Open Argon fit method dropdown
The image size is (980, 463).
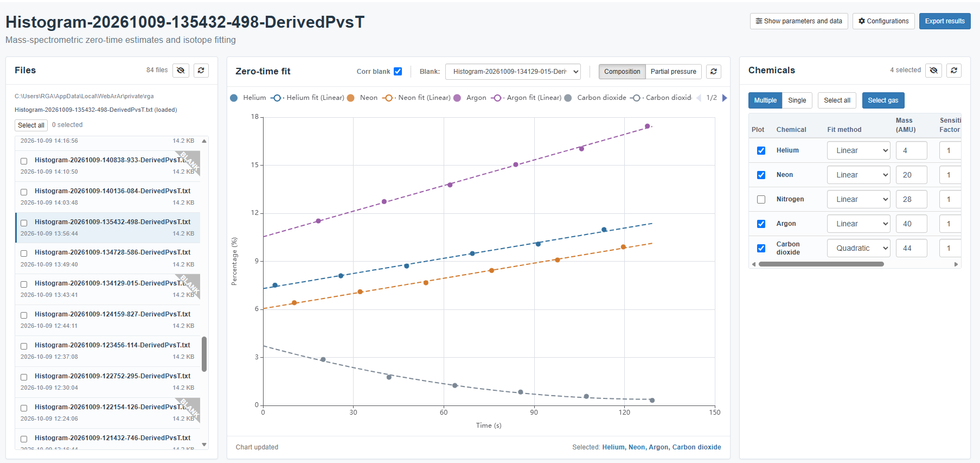pos(859,224)
